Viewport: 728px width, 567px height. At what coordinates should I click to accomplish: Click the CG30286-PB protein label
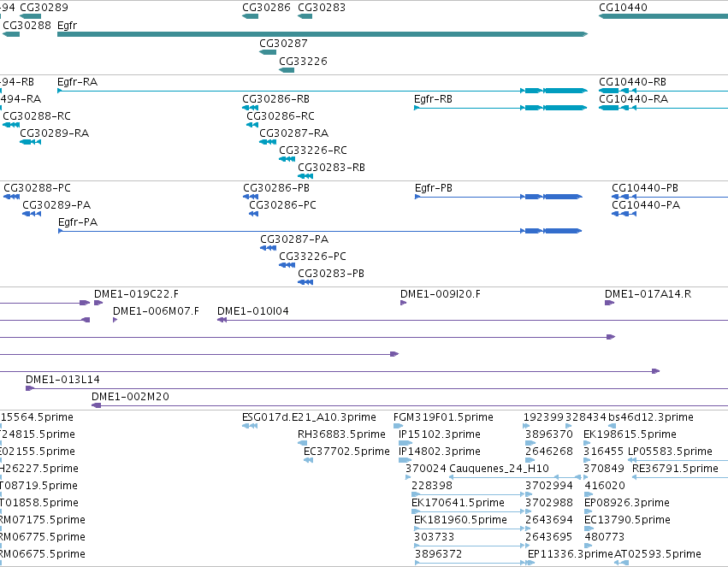tap(276, 188)
